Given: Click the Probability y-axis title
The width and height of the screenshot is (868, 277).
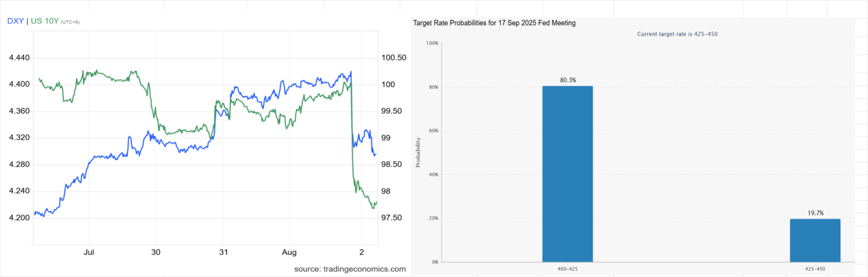Looking at the screenshot, I should pos(418,152).
